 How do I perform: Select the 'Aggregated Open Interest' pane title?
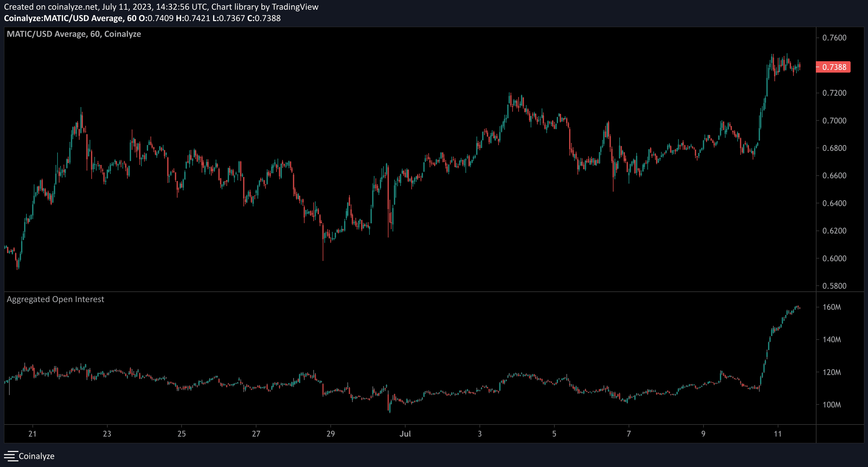(x=55, y=299)
